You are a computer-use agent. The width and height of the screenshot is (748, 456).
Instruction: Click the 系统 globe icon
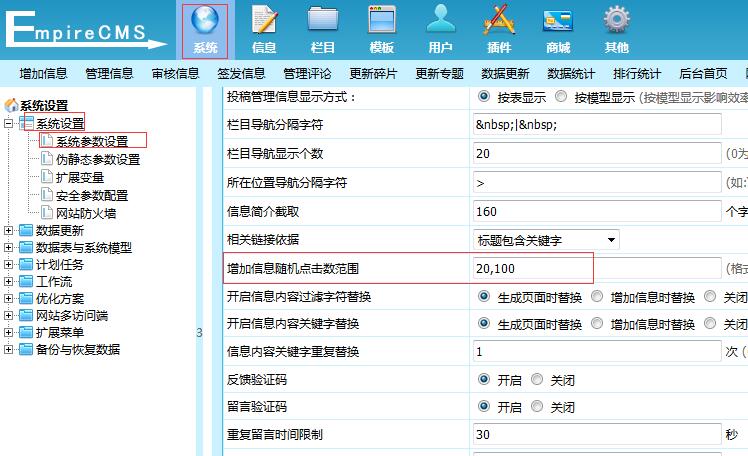(205, 22)
